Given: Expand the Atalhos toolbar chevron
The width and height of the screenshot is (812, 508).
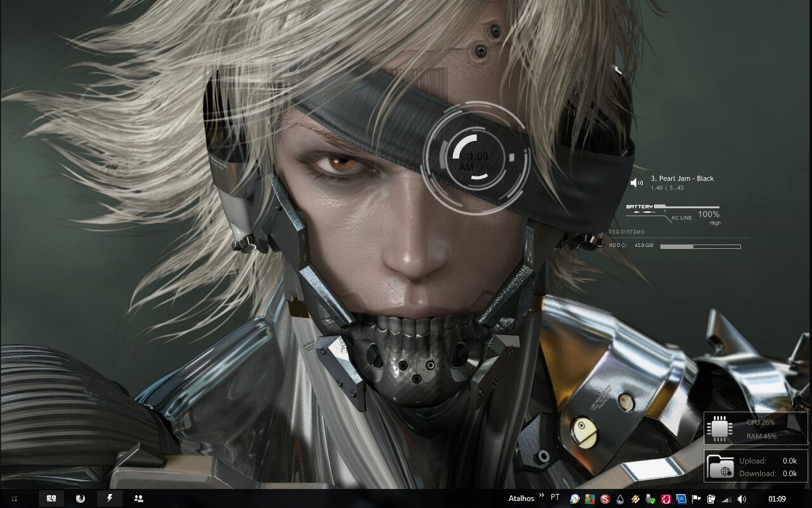Looking at the screenshot, I should [542, 495].
